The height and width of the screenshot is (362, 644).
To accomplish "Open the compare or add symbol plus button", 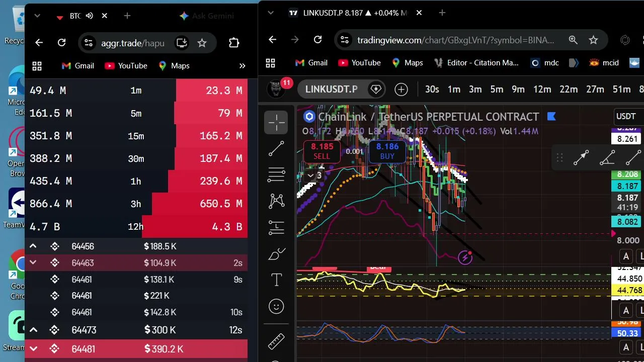I will click(x=401, y=89).
